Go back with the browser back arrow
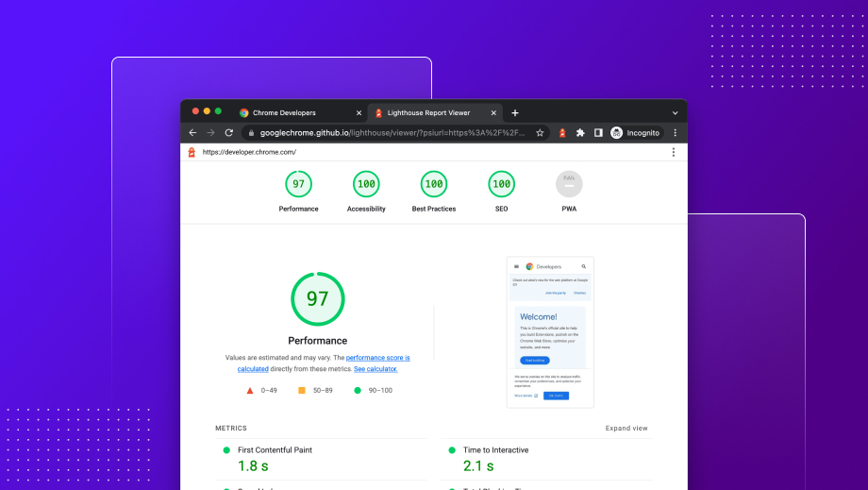 point(192,133)
